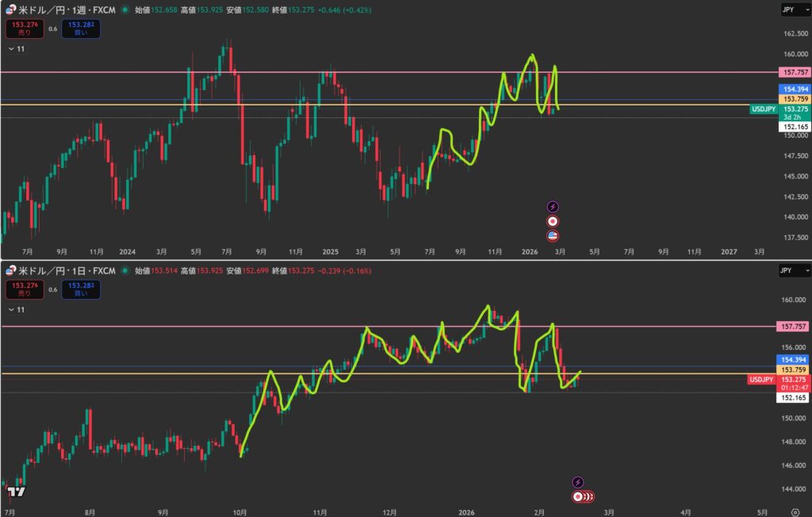Click the lightning event marker on daily chart
Viewport: 812px width, 517px height.
click(578, 482)
